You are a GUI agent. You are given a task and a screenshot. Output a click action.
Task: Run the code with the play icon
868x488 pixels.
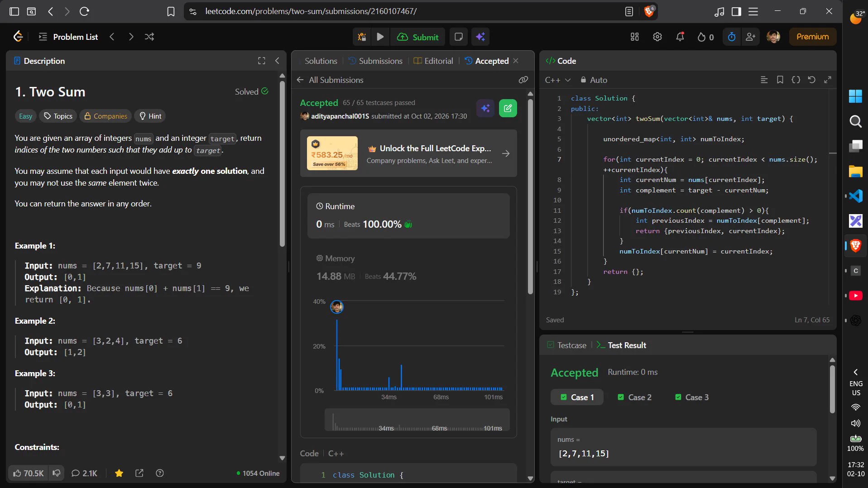point(380,37)
